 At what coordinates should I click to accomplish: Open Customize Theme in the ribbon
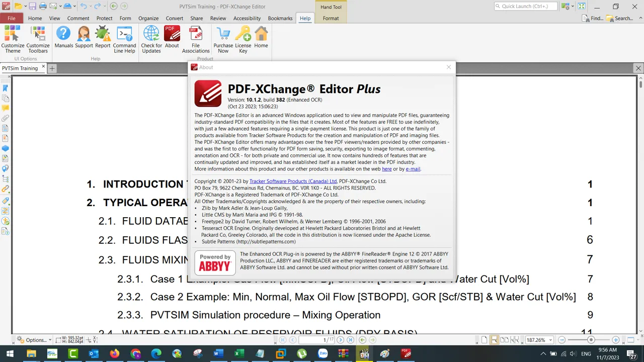(13, 40)
